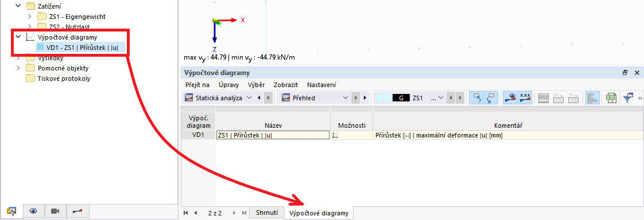The image size is (644, 220).
Task: Select the ZS1 - Eigengewicht tree item
Action: point(77,17)
